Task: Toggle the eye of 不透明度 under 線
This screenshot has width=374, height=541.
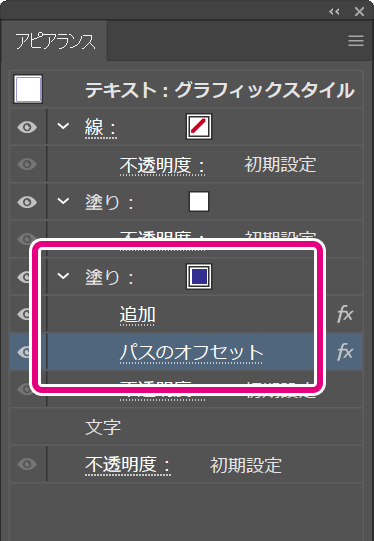Action: pyautogui.click(x=27, y=164)
